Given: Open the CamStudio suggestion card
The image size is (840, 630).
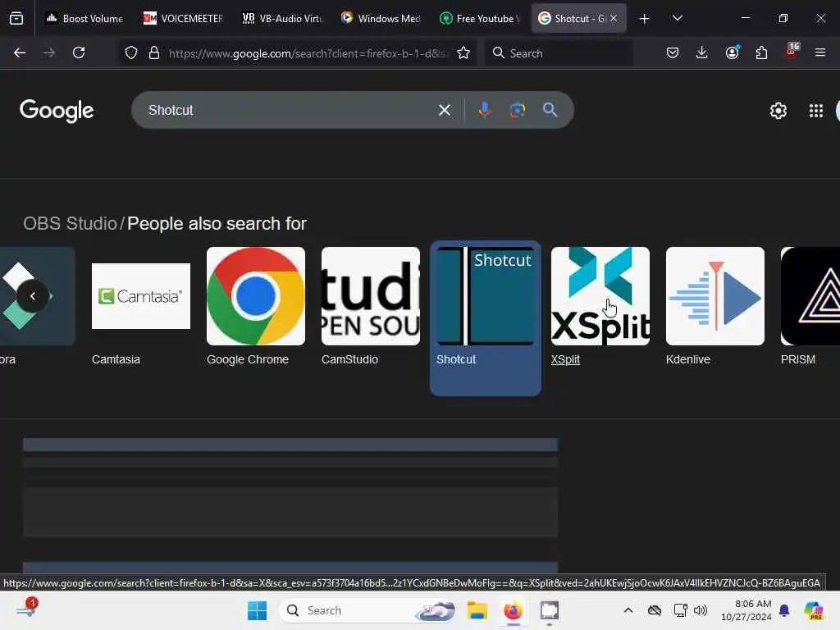Looking at the screenshot, I should click(x=371, y=307).
